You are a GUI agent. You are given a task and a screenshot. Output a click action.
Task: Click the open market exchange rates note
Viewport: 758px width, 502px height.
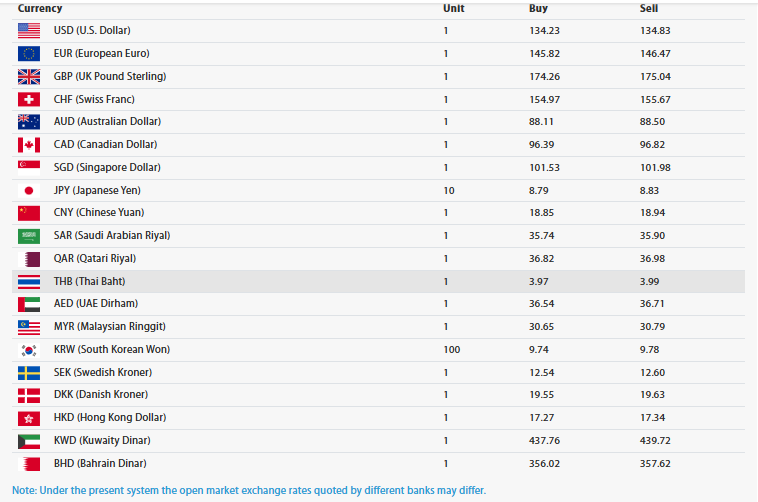[x=249, y=490]
